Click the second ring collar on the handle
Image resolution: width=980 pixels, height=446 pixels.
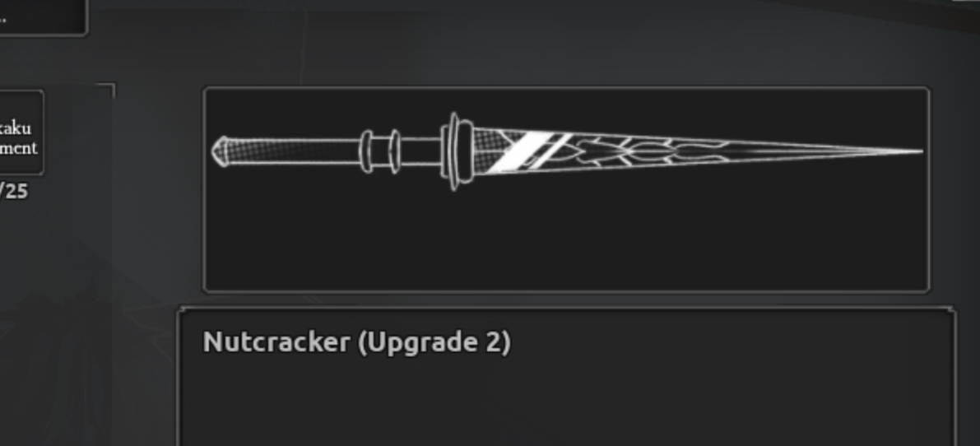tap(394, 151)
